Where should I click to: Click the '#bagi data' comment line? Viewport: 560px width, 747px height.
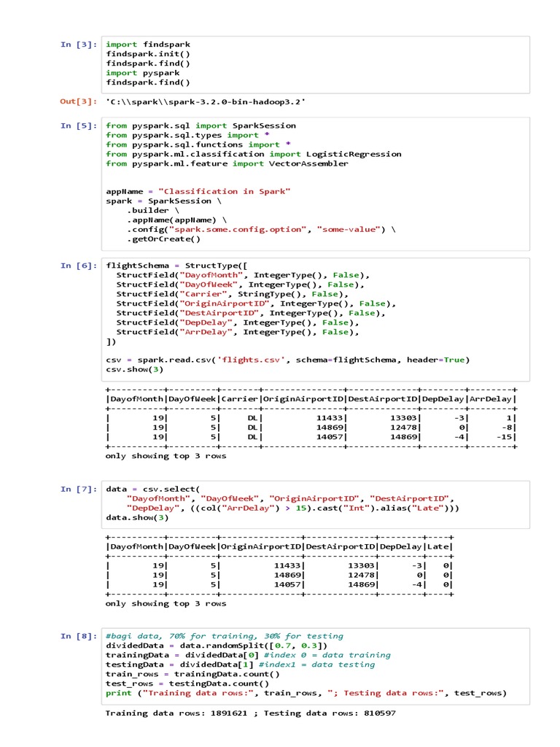[x=224, y=636]
